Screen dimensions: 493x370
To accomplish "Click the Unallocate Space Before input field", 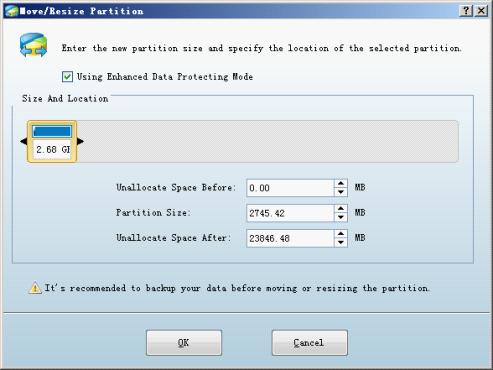I will [x=290, y=188].
